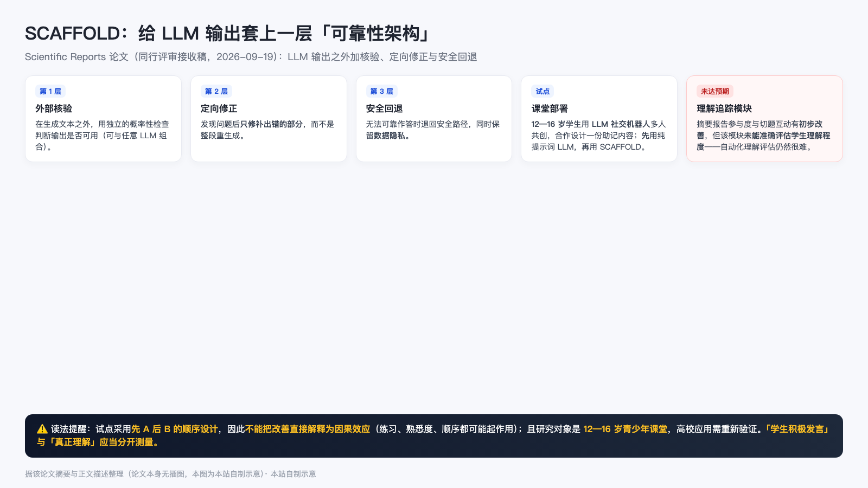
Task: Click the 第 3 层 badge
Action: tap(382, 91)
